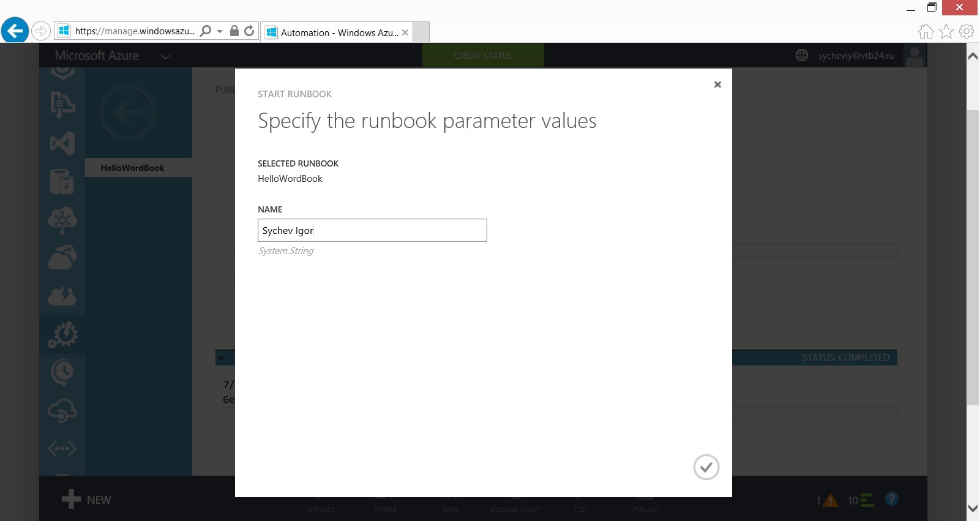Open account sycheviy@vtb24.ru menu
980x521 pixels.
(x=856, y=55)
